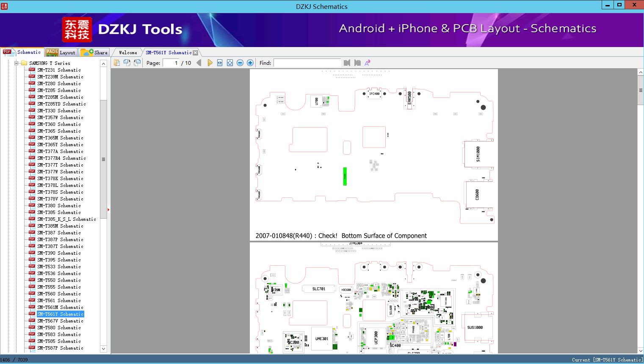Select SM-T385_K_S_L Schematic

(66, 219)
